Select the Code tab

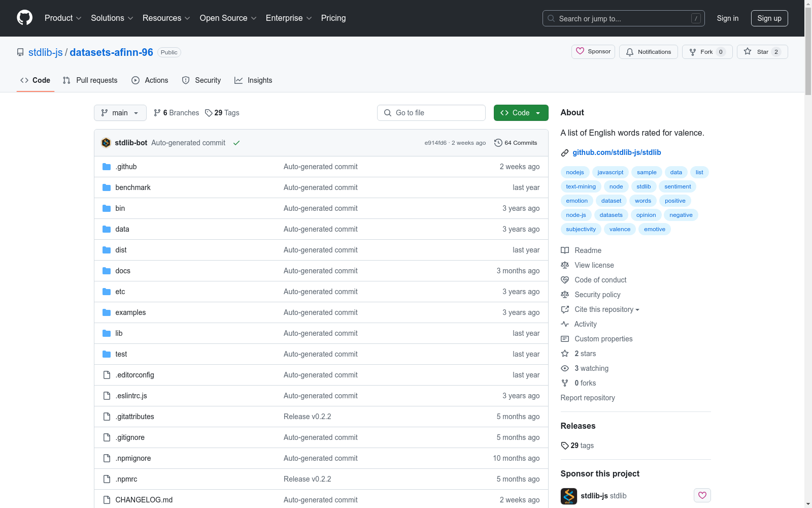pos(36,80)
